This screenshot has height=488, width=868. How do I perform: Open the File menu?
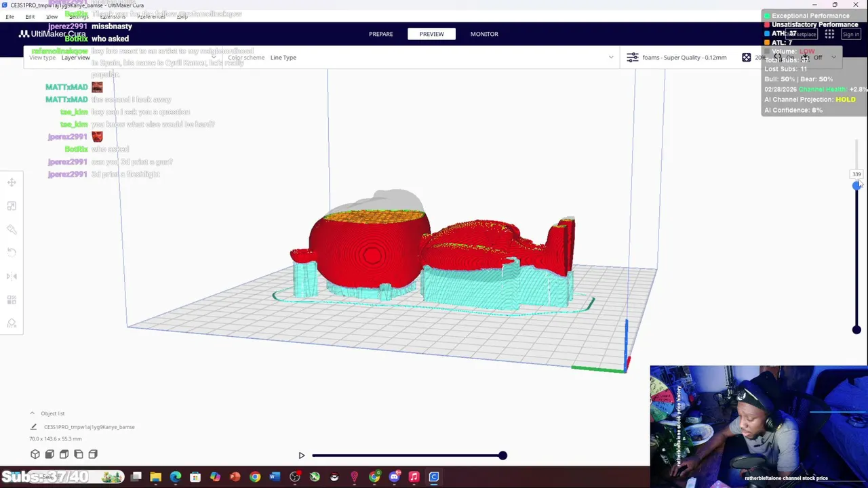point(9,16)
